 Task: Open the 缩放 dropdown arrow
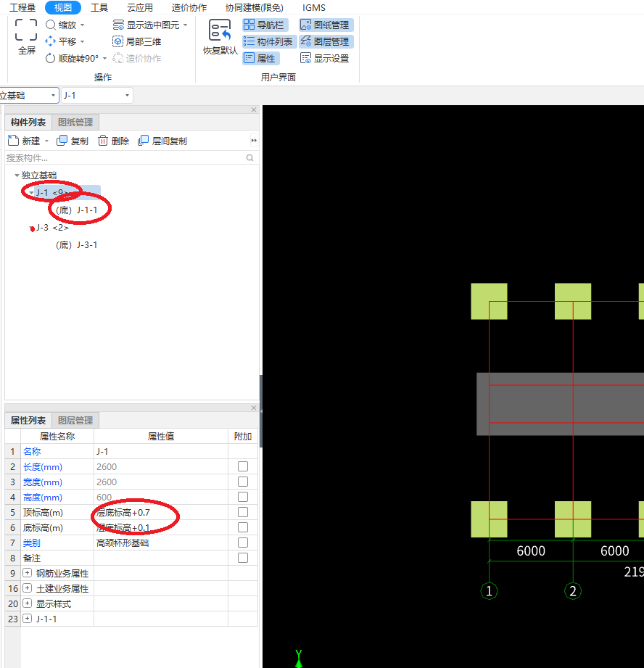[x=82, y=25]
